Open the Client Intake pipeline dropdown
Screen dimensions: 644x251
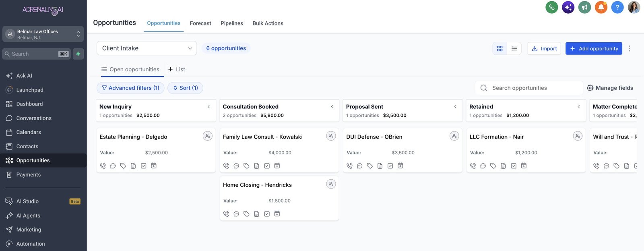coord(147,48)
